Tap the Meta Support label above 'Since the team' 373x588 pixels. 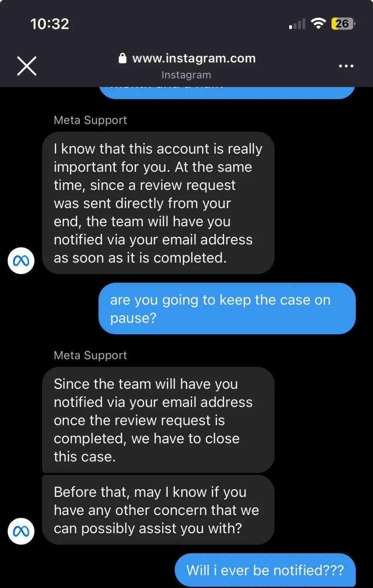[90, 355]
